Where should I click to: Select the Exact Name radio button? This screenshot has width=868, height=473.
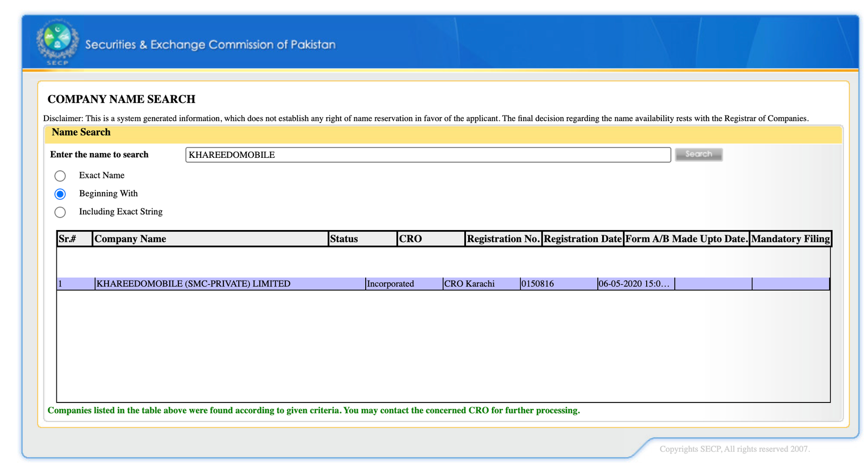tap(60, 176)
